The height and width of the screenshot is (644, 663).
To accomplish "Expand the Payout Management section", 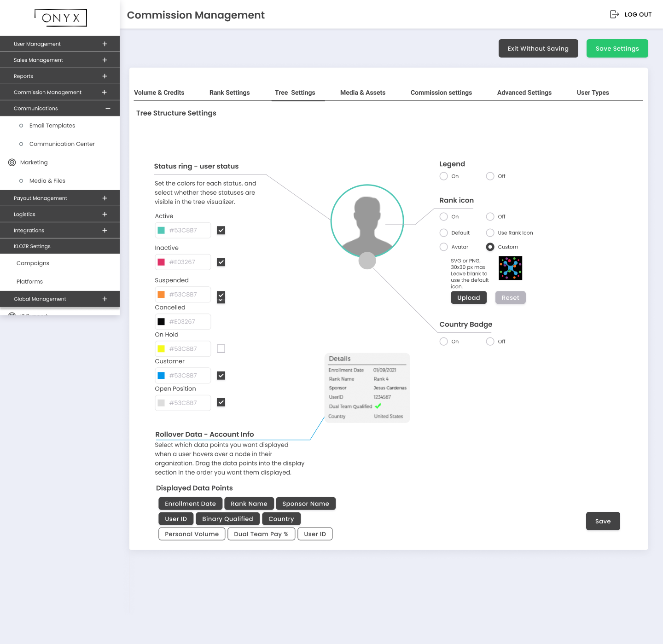I will [105, 198].
